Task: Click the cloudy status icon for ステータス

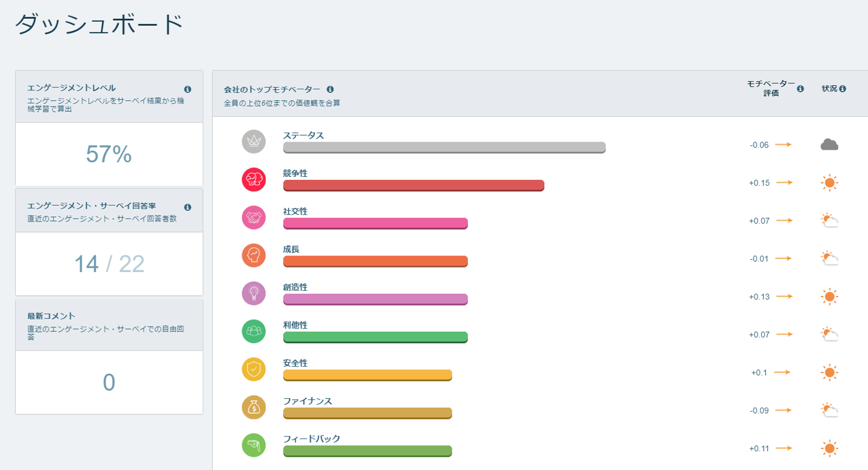Action: pos(829,145)
